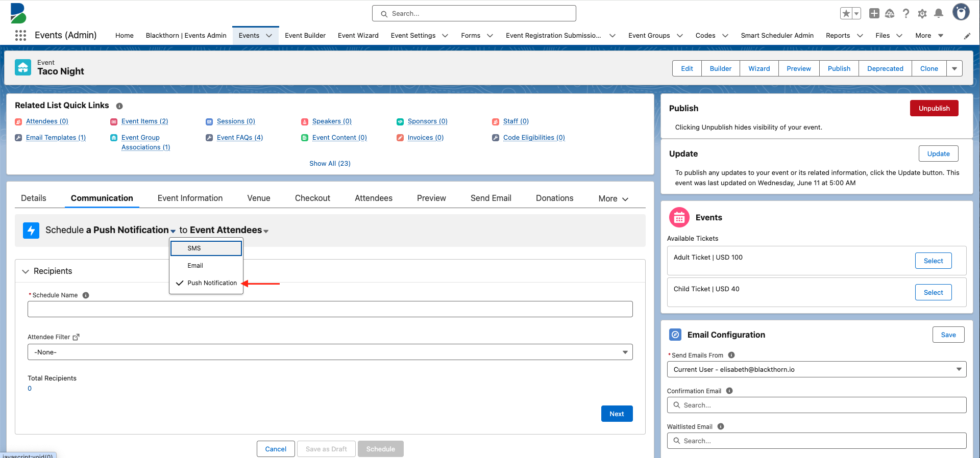
Task: Click the Taco Night event icon
Action: (x=23, y=67)
